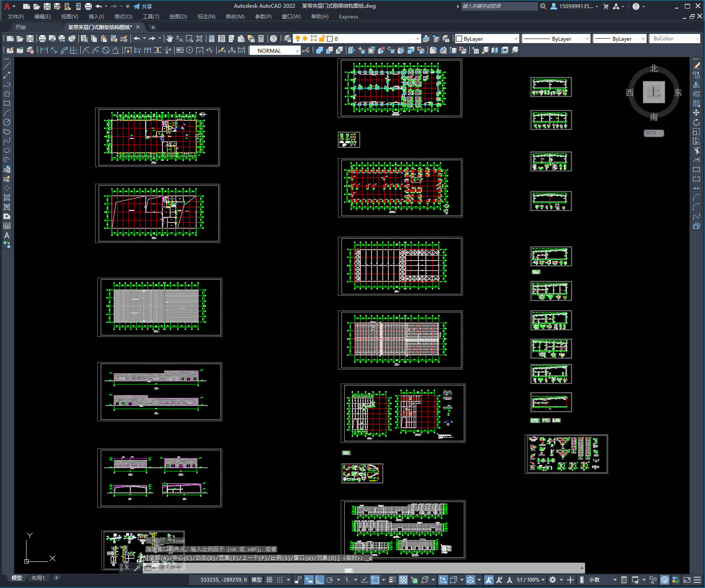Open the ByLayer color dropdown
The height and width of the screenshot is (588, 705).
click(487, 39)
